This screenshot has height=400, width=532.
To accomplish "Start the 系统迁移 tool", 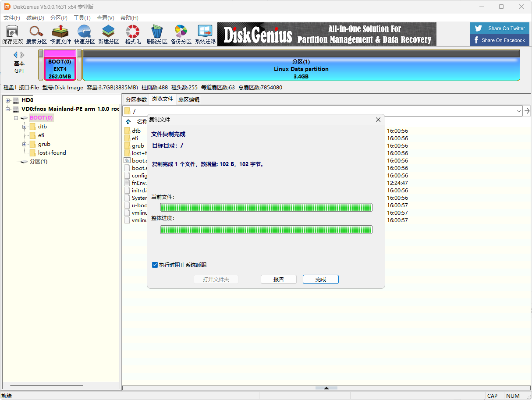I will [x=205, y=35].
